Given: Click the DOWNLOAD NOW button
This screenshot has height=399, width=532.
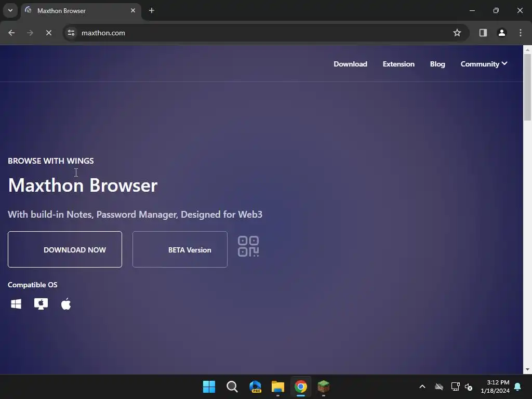Looking at the screenshot, I should (65, 249).
